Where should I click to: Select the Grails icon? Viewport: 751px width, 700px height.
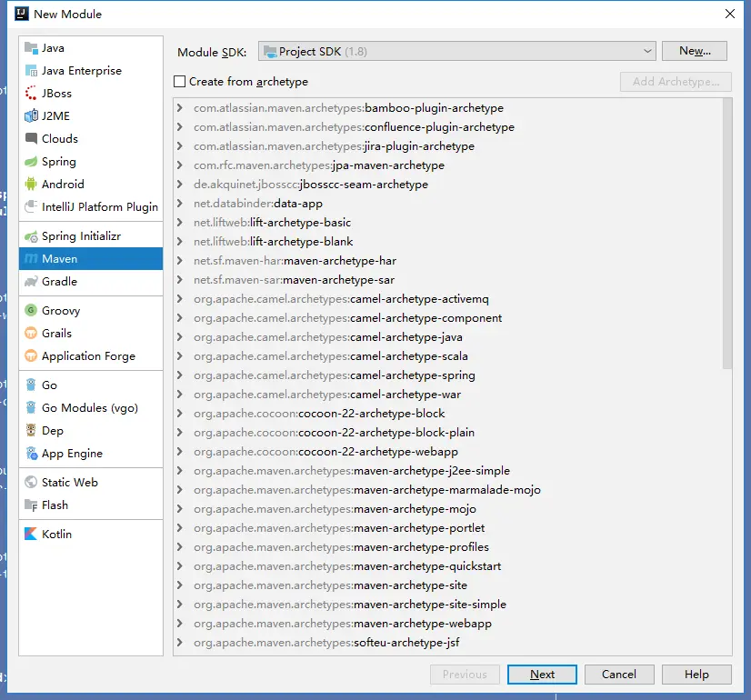(x=31, y=334)
